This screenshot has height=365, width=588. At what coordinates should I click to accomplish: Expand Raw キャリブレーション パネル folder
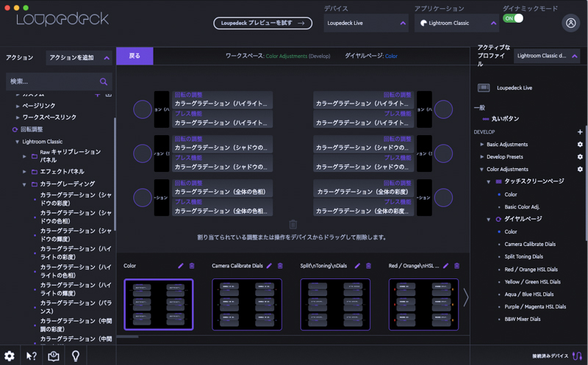click(24, 156)
